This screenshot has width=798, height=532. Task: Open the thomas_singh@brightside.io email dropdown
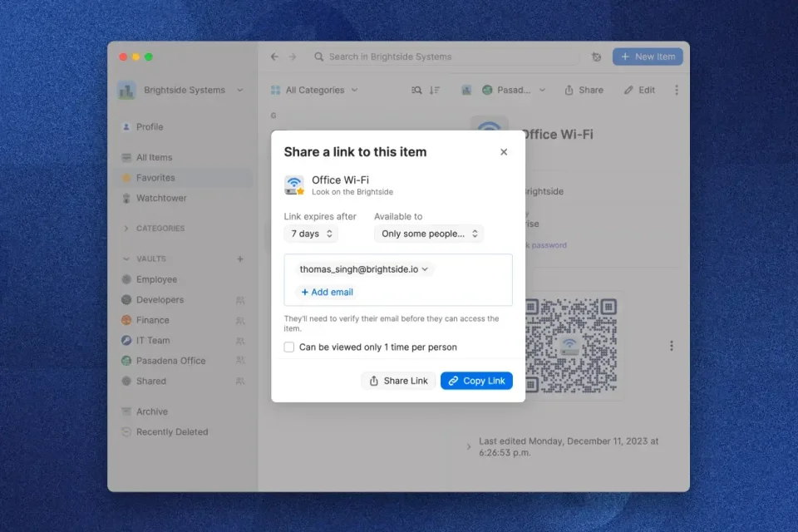363,268
